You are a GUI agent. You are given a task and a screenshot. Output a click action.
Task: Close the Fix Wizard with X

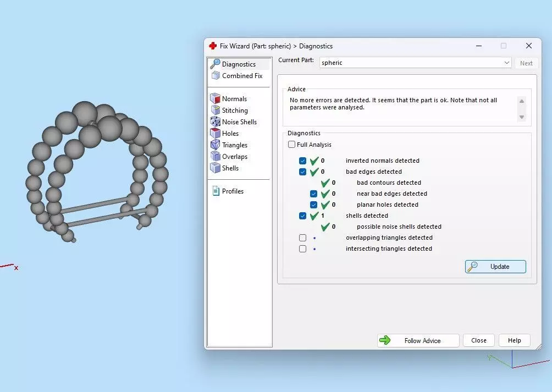pos(529,46)
